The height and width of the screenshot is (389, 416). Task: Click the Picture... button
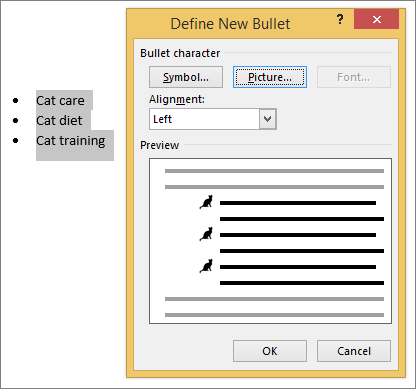tap(270, 77)
